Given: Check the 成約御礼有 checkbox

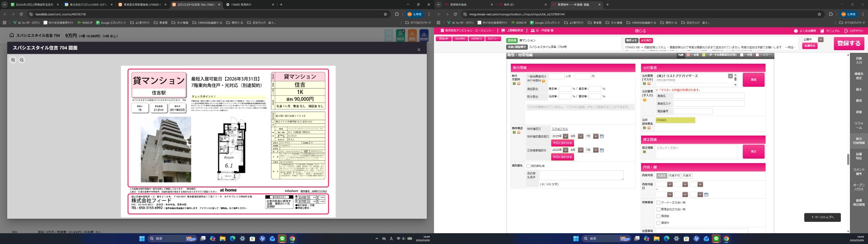Looking at the screenshot, I should click(528, 166).
